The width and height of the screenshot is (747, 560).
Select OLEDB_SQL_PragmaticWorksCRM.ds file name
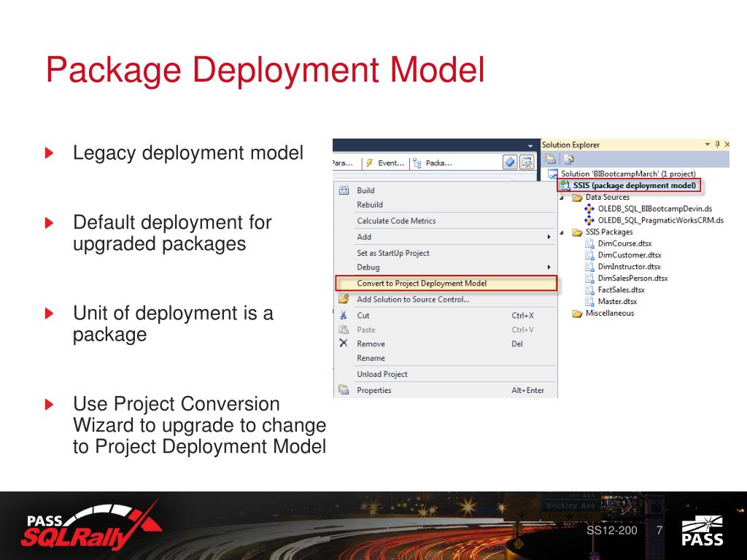[x=661, y=220]
